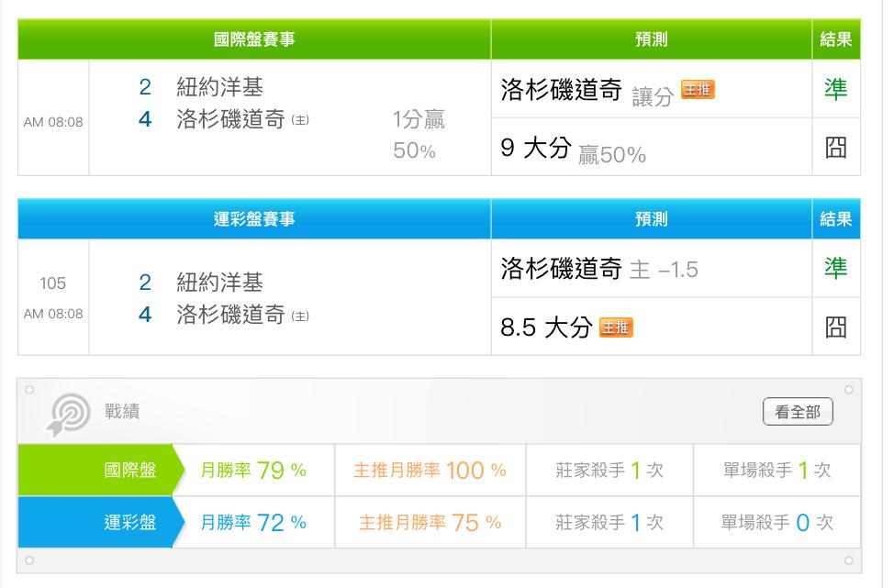894x588 pixels.
Task: Click the 9 大分 prediction row
Action: point(651,147)
